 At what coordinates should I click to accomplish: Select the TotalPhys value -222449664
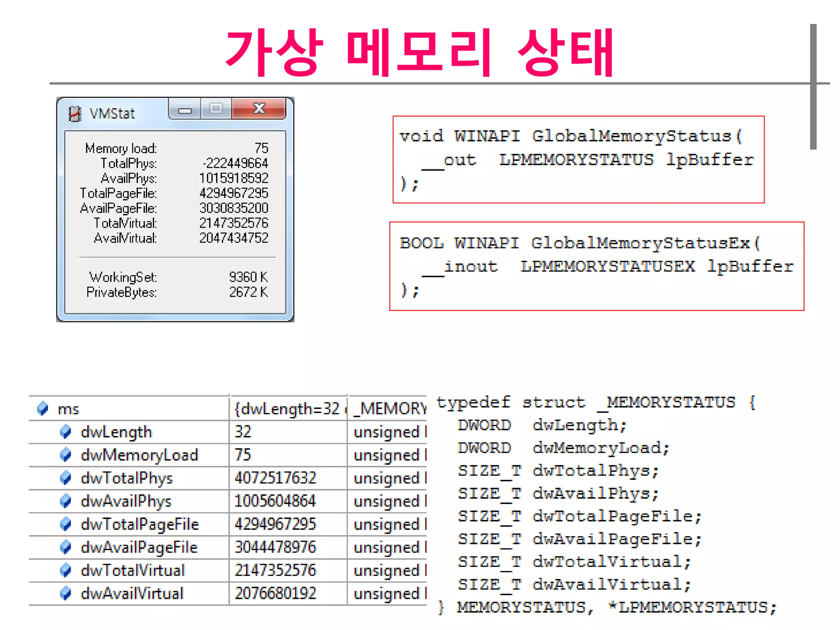(235, 163)
